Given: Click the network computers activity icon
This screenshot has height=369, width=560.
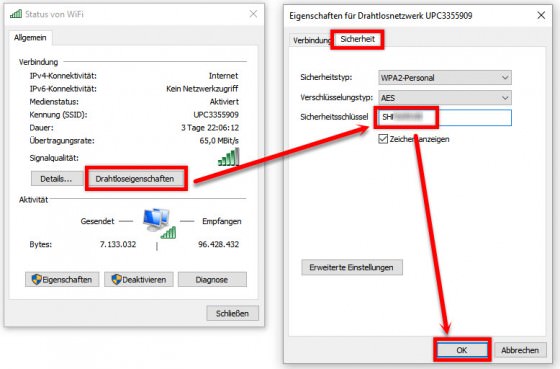Looking at the screenshot, I should (159, 223).
